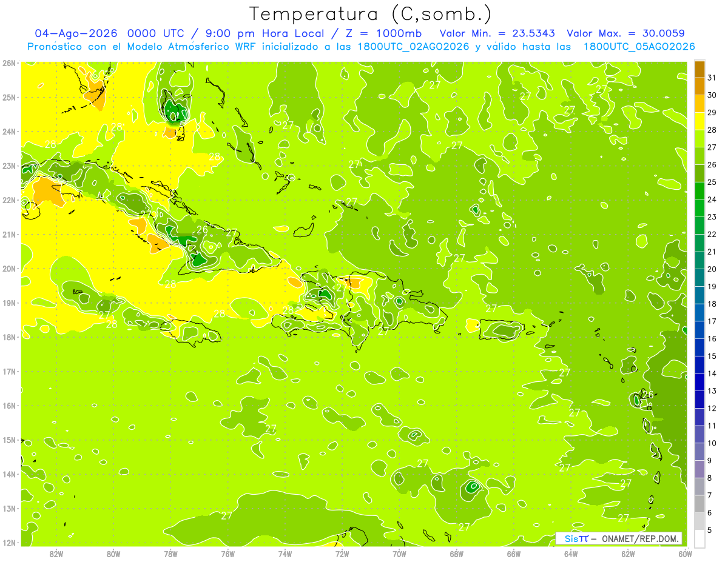Click the longitude label "62W"
728x562 pixels.
[628, 554]
